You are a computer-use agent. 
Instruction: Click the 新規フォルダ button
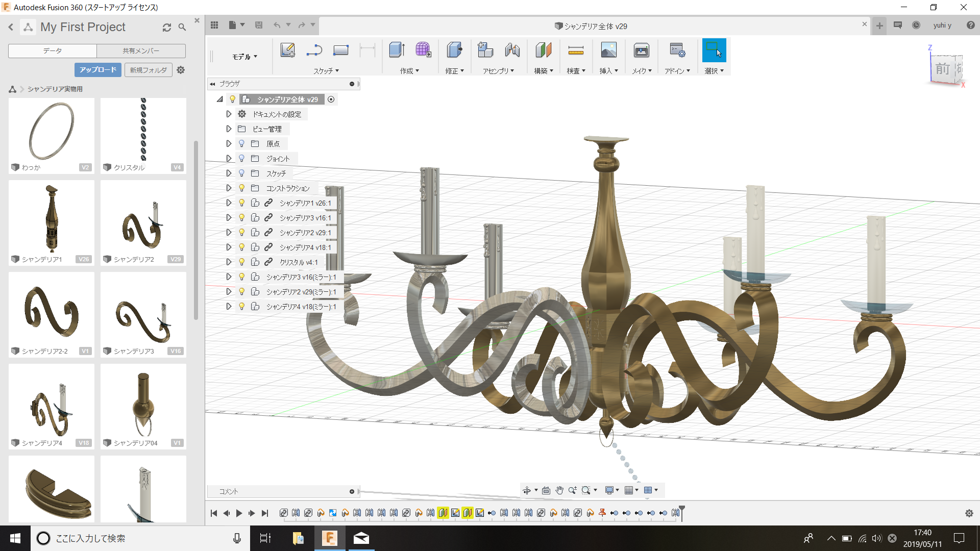pyautogui.click(x=148, y=70)
